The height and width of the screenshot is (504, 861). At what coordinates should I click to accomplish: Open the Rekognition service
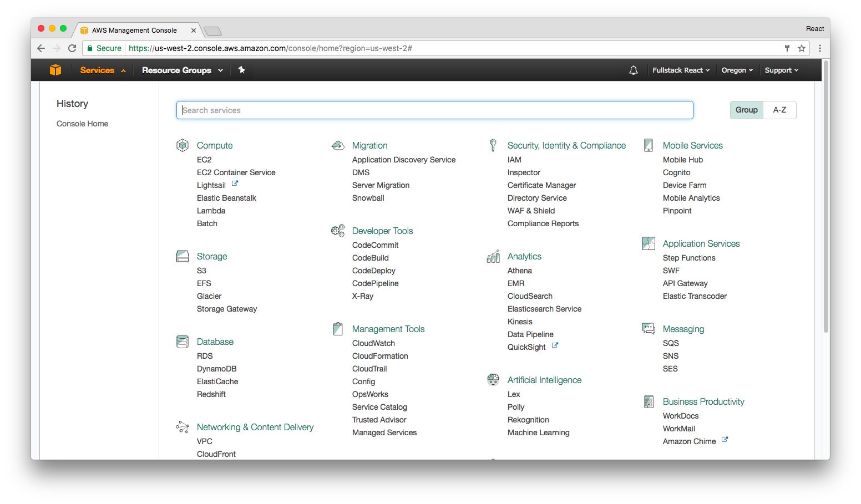click(x=528, y=420)
